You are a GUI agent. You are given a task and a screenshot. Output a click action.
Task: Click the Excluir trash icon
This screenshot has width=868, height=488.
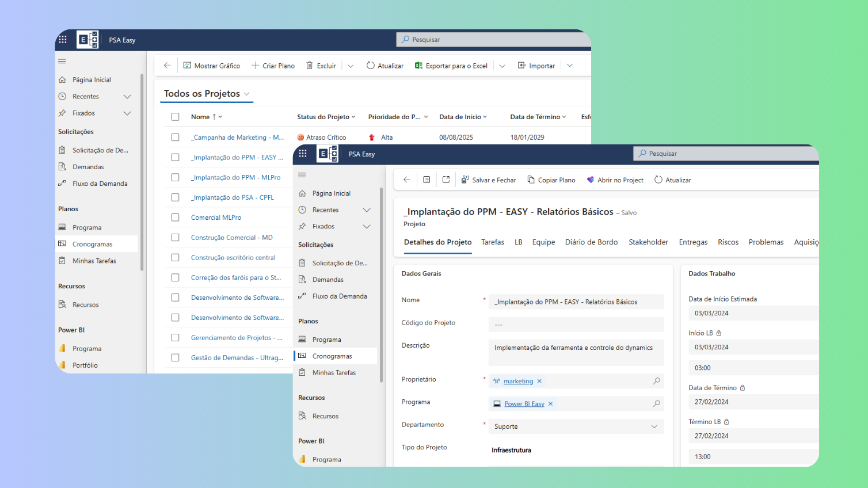(310, 66)
